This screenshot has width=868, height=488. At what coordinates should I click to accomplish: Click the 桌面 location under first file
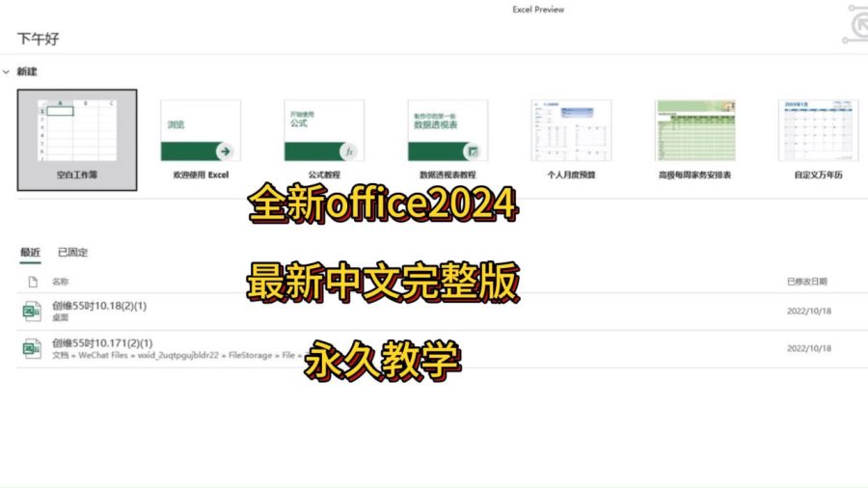61,317
